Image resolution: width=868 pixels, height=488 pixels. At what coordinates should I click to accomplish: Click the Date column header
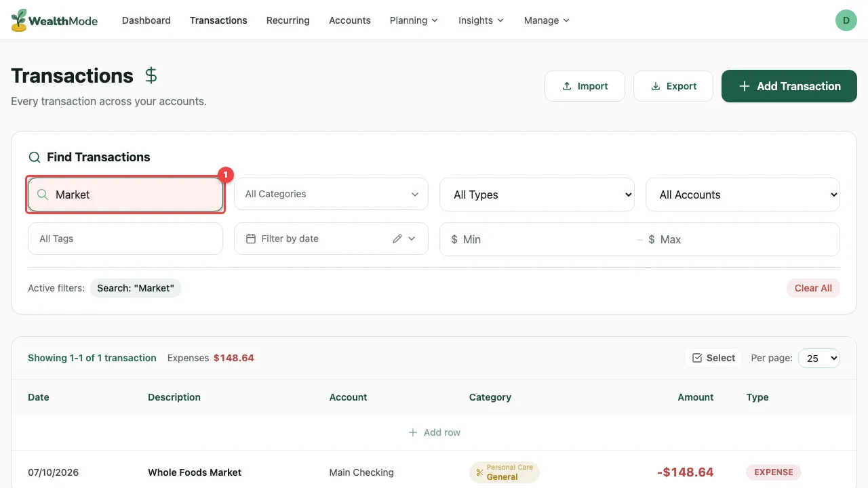tap(39, 397)
